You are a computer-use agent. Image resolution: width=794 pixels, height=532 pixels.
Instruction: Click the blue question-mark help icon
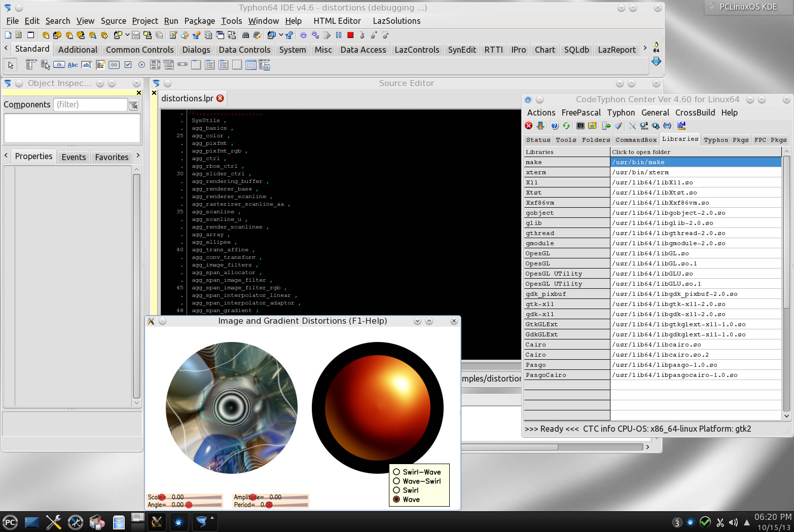(555, 126)
